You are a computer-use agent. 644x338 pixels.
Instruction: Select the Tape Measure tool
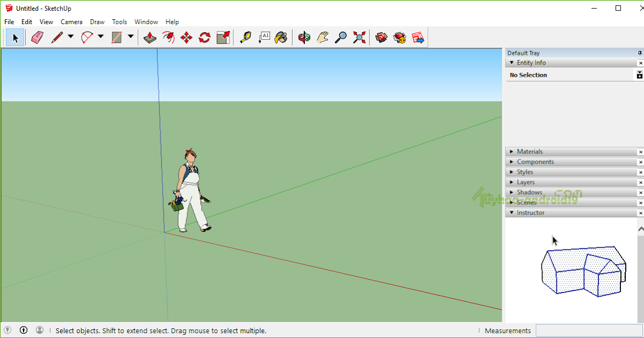pos(245,38)
